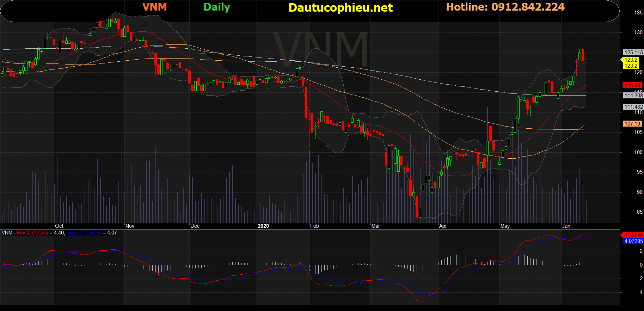Viewport: 644px width, 311px height.
Task: Click the 2020 year marker on timeline
Action: click(263, 226)
